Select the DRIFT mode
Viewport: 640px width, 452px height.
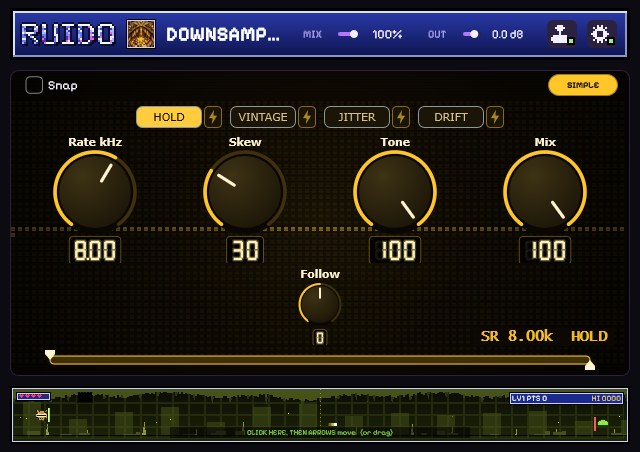[451, 117]
